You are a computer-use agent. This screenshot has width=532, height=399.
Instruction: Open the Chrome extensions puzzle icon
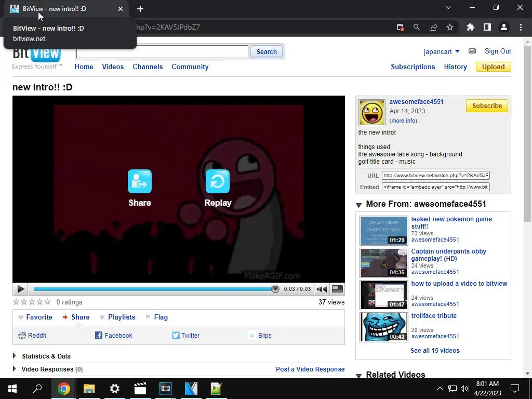tap(471, 27)
